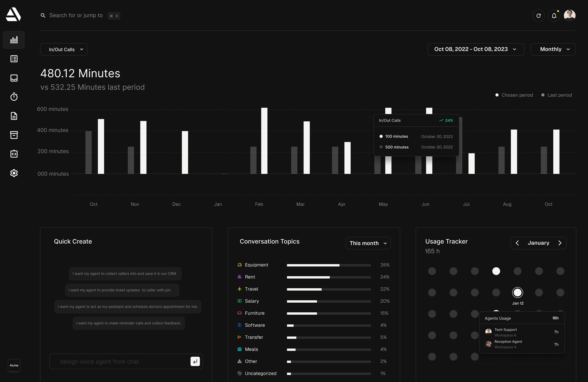Open the code clipboard icon in sidebar
Viewport: 588px width, 382px height.
14,154
